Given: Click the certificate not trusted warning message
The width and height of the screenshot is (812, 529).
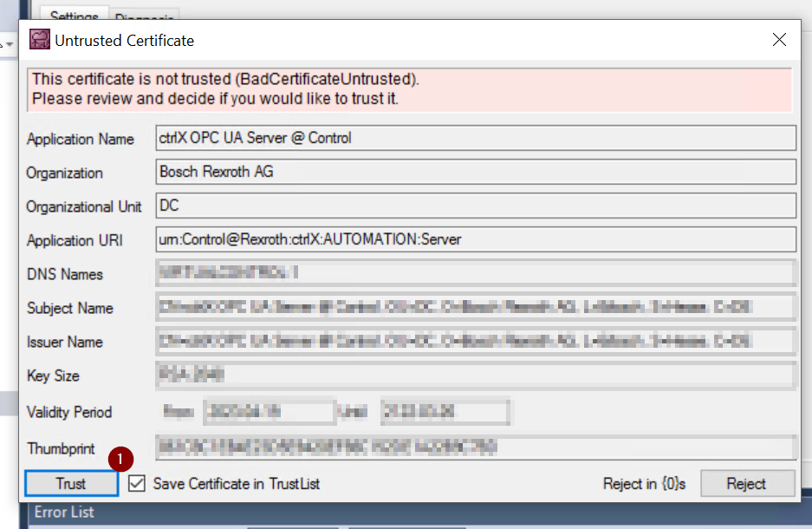Looking at the screenshot, I should [x=409, y=89].
